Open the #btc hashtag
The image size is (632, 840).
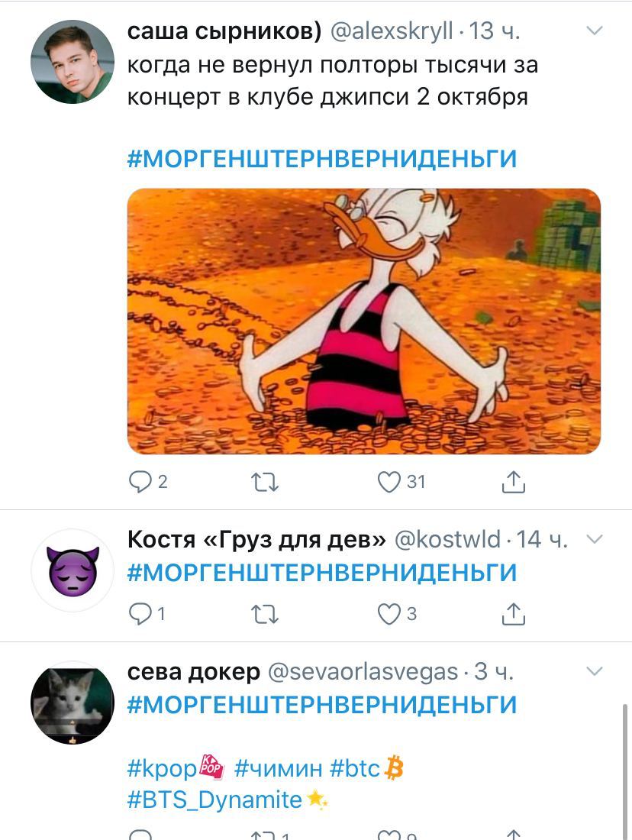(x=355, y=768)
